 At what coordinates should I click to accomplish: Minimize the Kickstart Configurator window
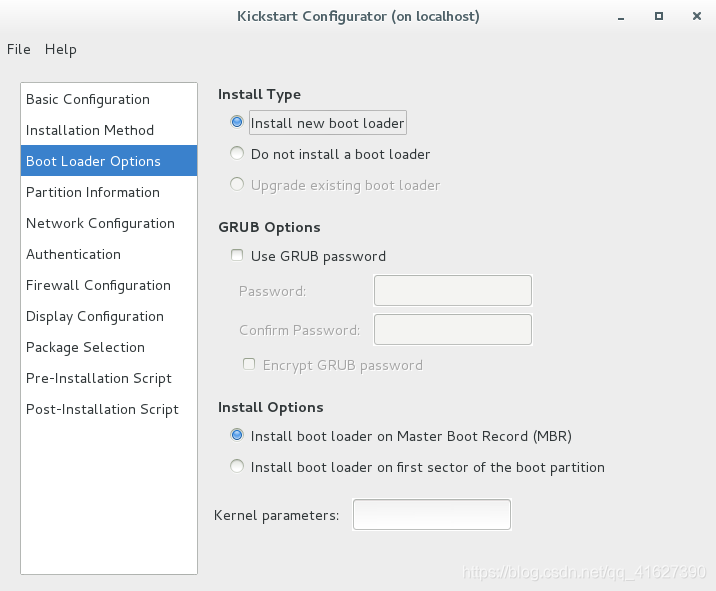[621, 17]
